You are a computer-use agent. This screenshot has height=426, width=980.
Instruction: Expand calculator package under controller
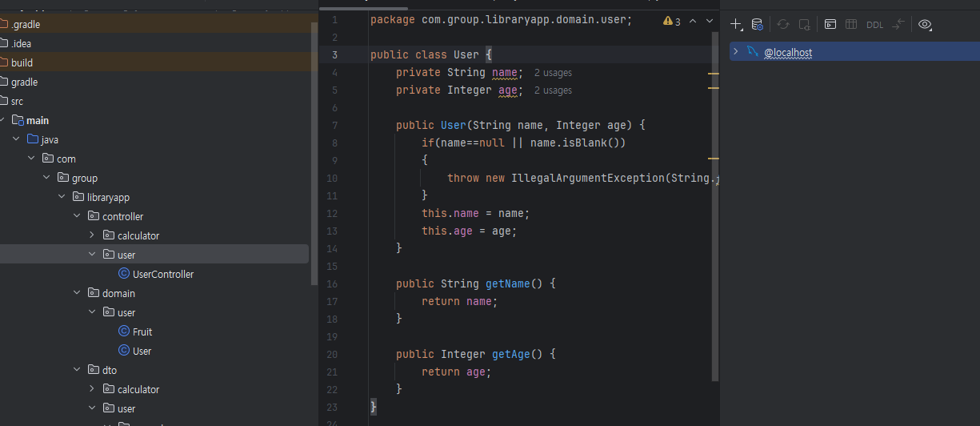click(x=93, y=235)
